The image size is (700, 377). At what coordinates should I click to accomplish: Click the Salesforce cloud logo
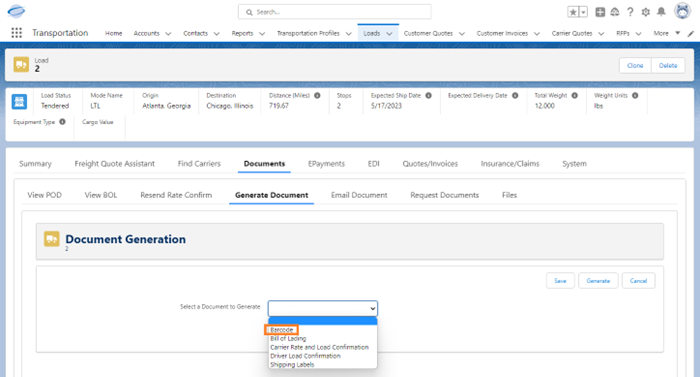pyautogui.click(x=16, y=11)
